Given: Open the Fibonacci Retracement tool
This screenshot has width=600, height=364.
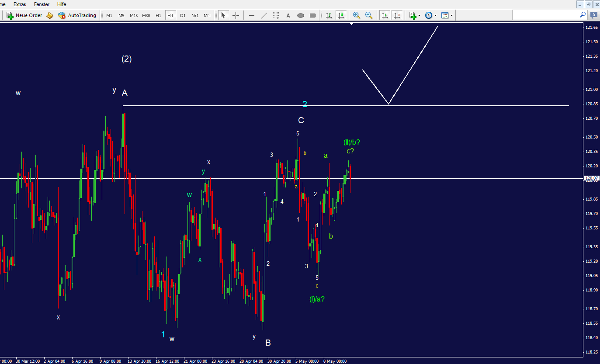Looking at the screenshot, I should click(276, 15).
